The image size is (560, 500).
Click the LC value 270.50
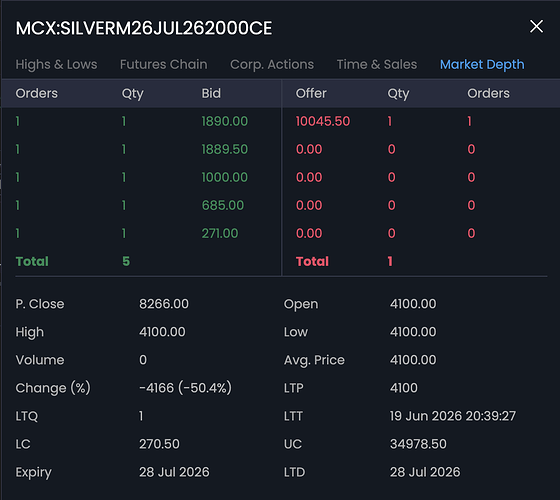pyautogui.click(x=159, y=444)
